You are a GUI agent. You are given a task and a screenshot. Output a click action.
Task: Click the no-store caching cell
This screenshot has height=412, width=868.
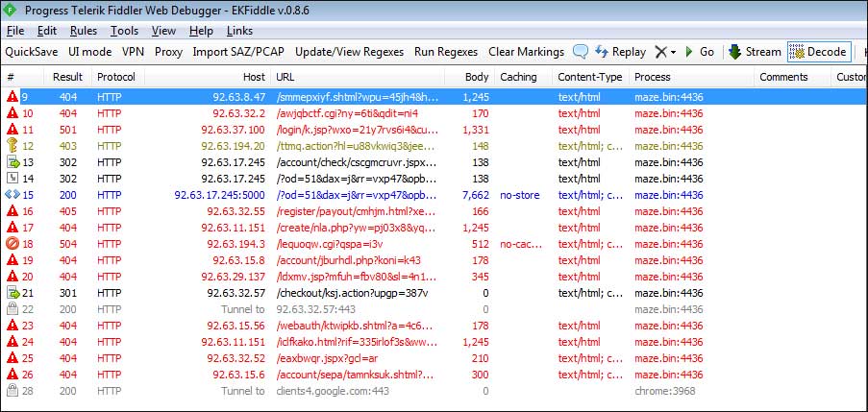pos(519,195)
